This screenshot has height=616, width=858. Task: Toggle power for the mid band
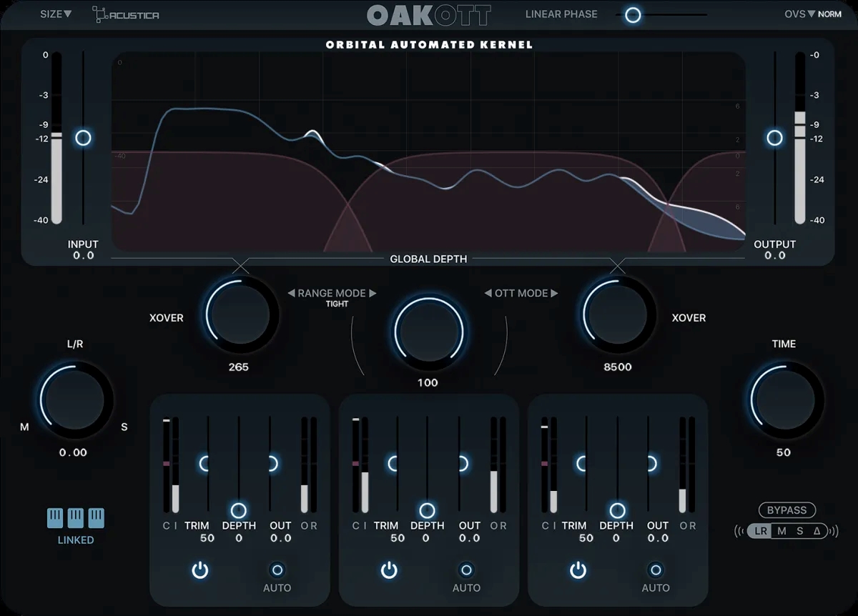pos(389,570)
